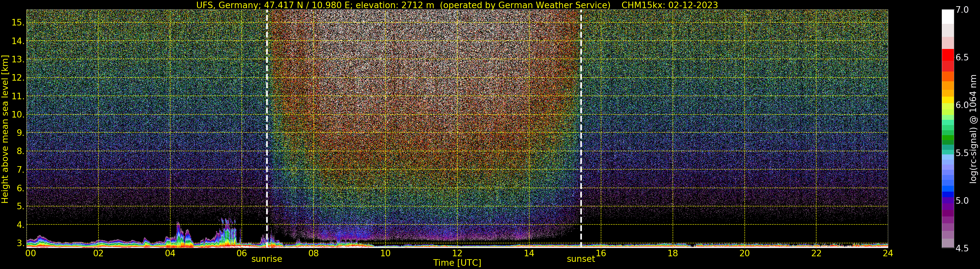Click the '18' time axis tick label

pyautogui.click(x=673, y=253)
